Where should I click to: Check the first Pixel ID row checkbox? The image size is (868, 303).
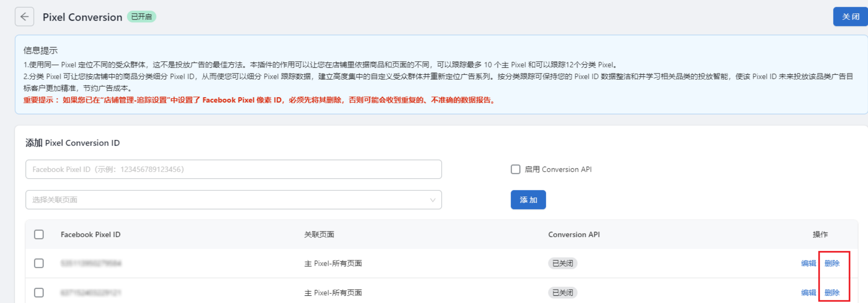tap(39, 263)
